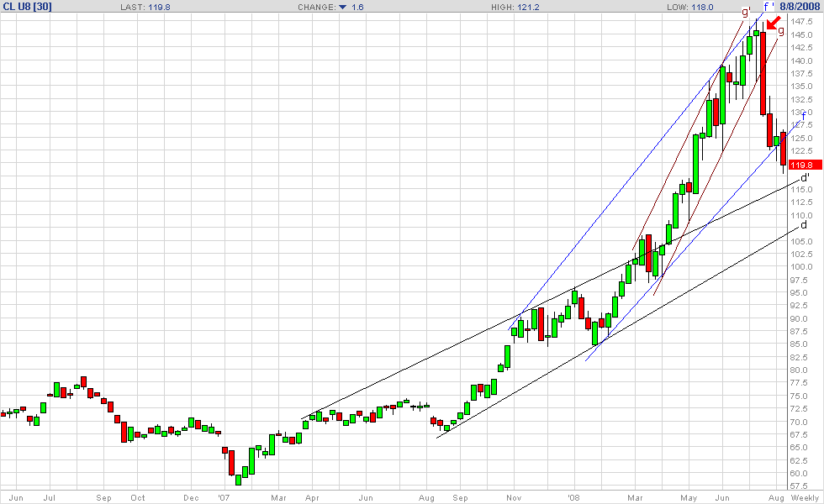
Task: Click the May label on the time axis
Action: (689, 497)
